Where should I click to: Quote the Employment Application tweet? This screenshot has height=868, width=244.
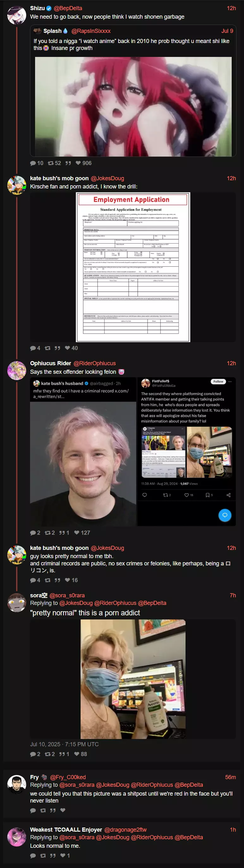(58, 348)
